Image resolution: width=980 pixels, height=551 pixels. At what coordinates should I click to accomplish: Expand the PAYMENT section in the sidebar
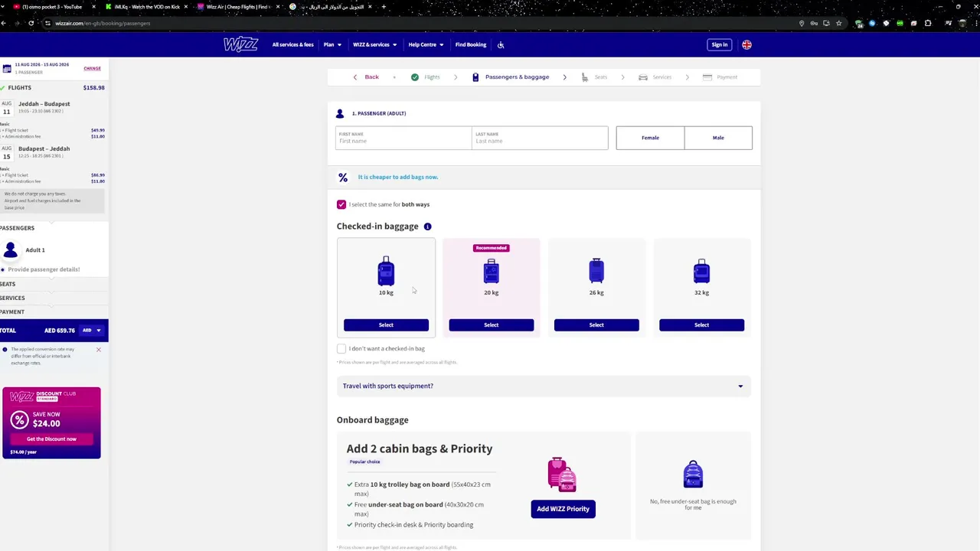click(x=54, y=311)
